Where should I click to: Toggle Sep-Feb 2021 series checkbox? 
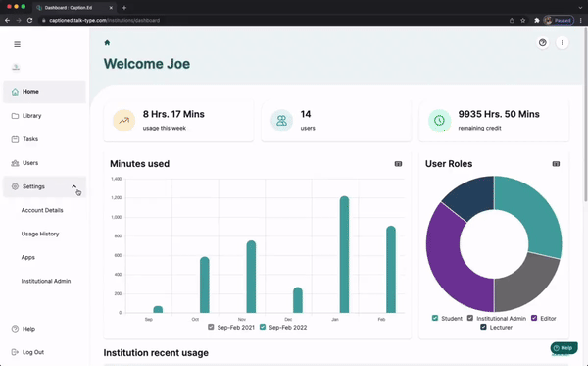tap(211, 327)
